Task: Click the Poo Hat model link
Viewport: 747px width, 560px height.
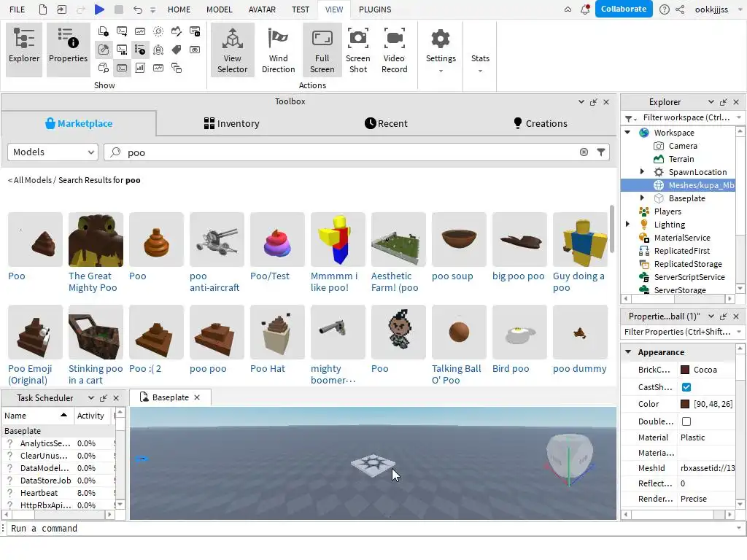Action: 268,368
